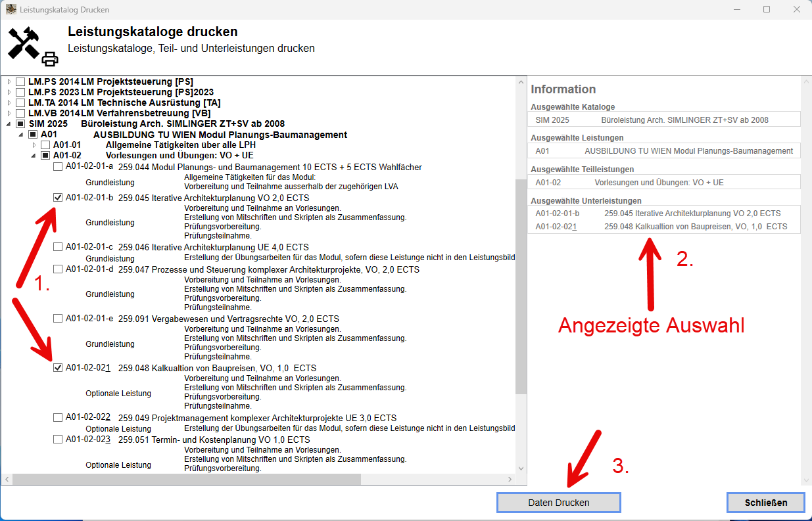Collapse the SIM 2025 tree node
The height and width of the screenshot is (521, 812).
(8, 123)
